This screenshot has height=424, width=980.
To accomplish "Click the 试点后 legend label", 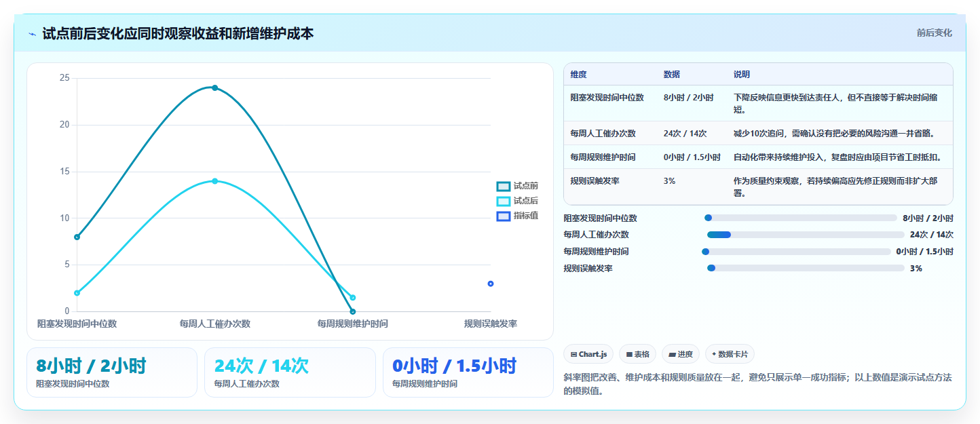I will tap(526, 201).
